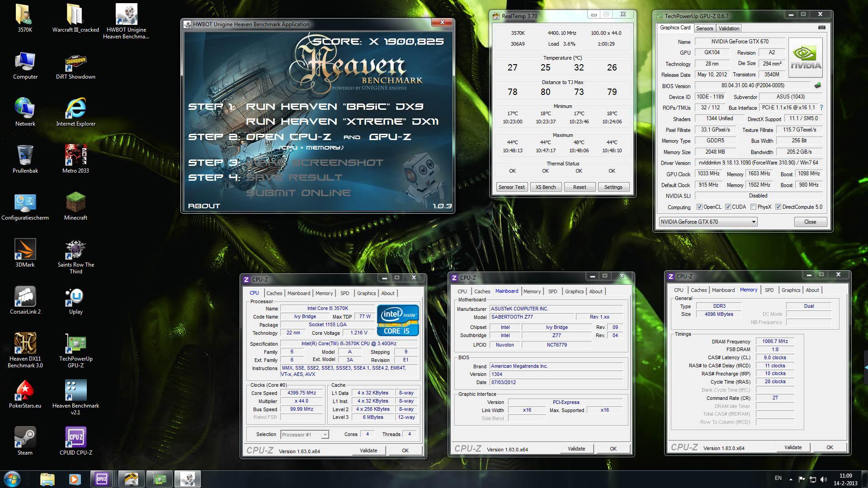Open Caches tab in CPU-Z processor window
The height and width of the screenshot is (488, 868).
click(x=274, y=293)
